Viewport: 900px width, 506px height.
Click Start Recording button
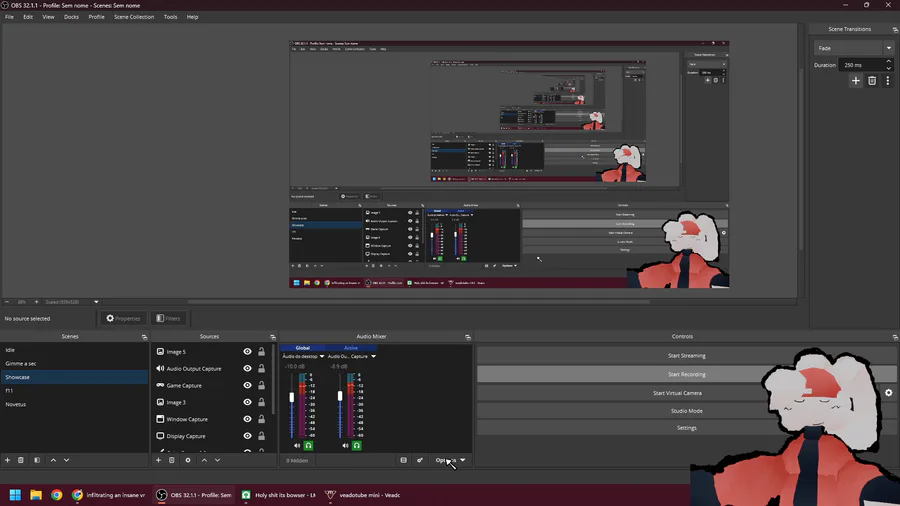pos(686,375)
